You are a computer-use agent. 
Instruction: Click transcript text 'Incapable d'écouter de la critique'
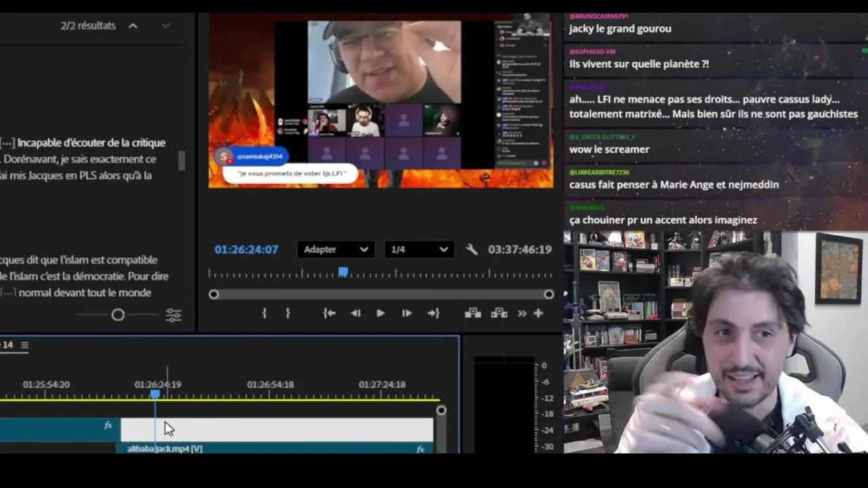coord(92,142)
